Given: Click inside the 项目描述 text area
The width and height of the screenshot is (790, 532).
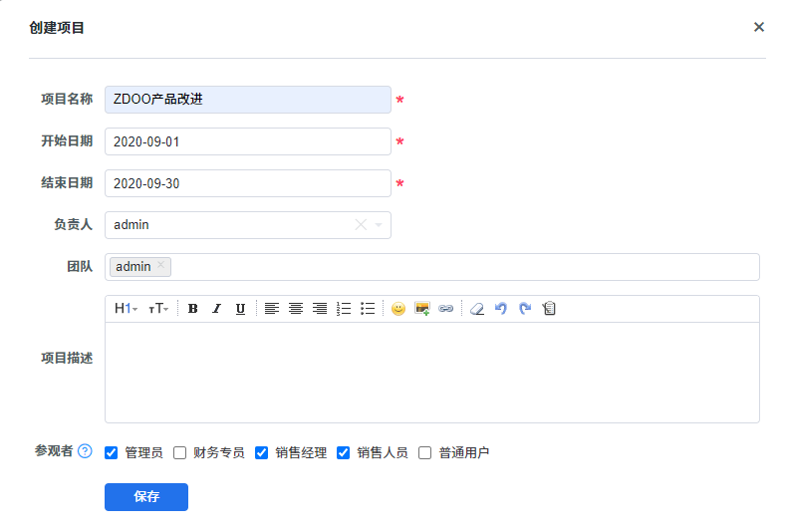Looking at the screenshot, I should tap(432, 373).
